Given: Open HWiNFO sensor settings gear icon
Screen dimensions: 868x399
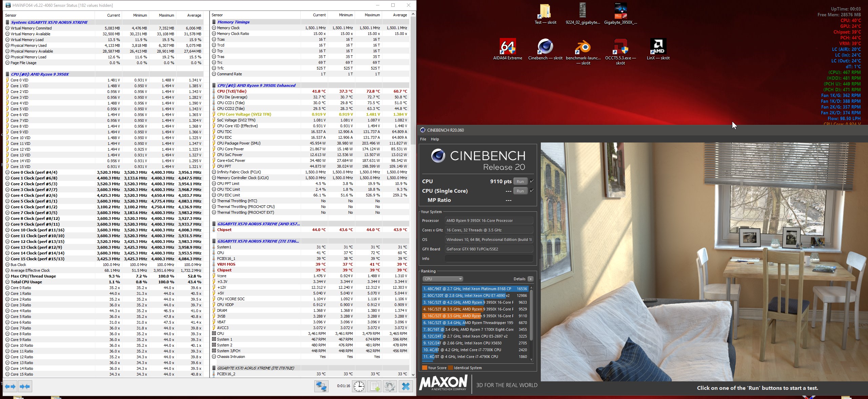Looking at the screenshot, I should coord(390,386).
